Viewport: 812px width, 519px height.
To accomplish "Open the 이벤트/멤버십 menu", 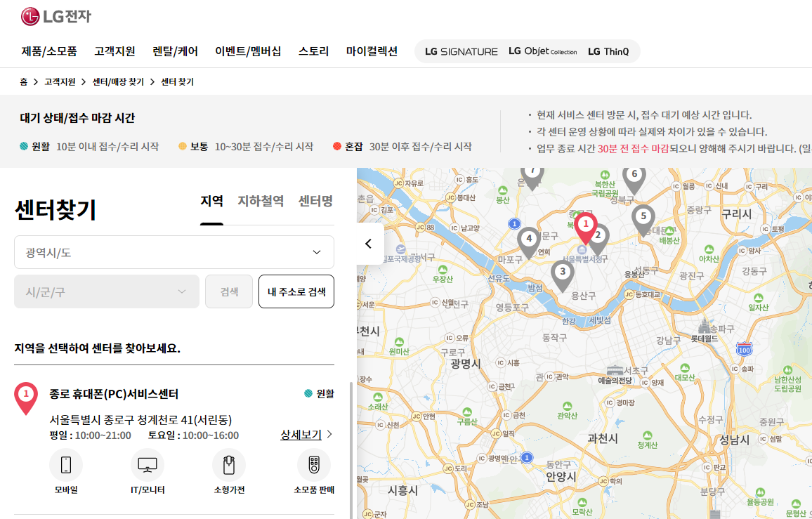I will (x=248, y=51).
